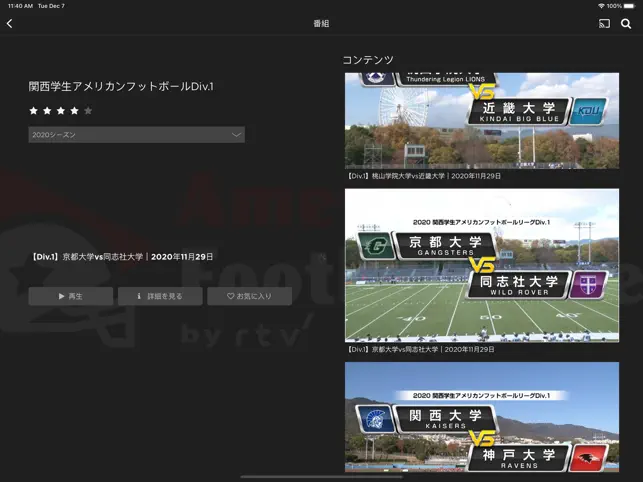The height and width of the screenshot is (482, 643).
Task: Open the 関西大学 vs 神戸大学 thumbnail
Action: (482, 417)
